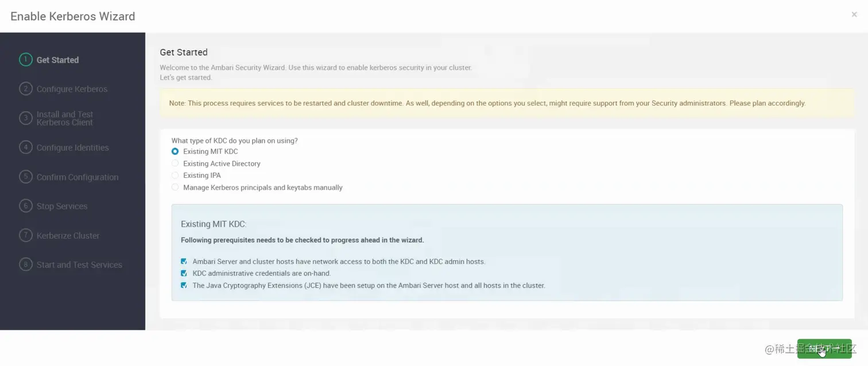868x366 pixels.
Task: Click the step 4 circle icon
Action: 25,147
